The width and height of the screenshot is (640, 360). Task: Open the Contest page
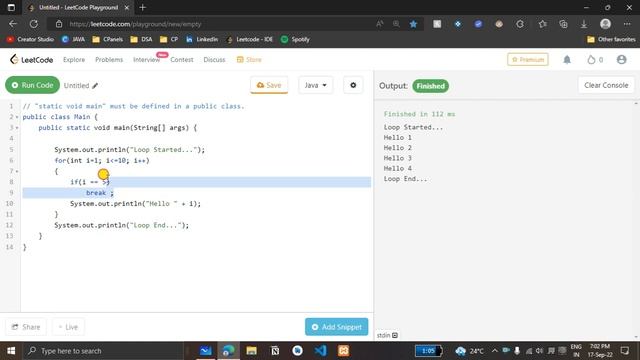click(x=182, y=60)
